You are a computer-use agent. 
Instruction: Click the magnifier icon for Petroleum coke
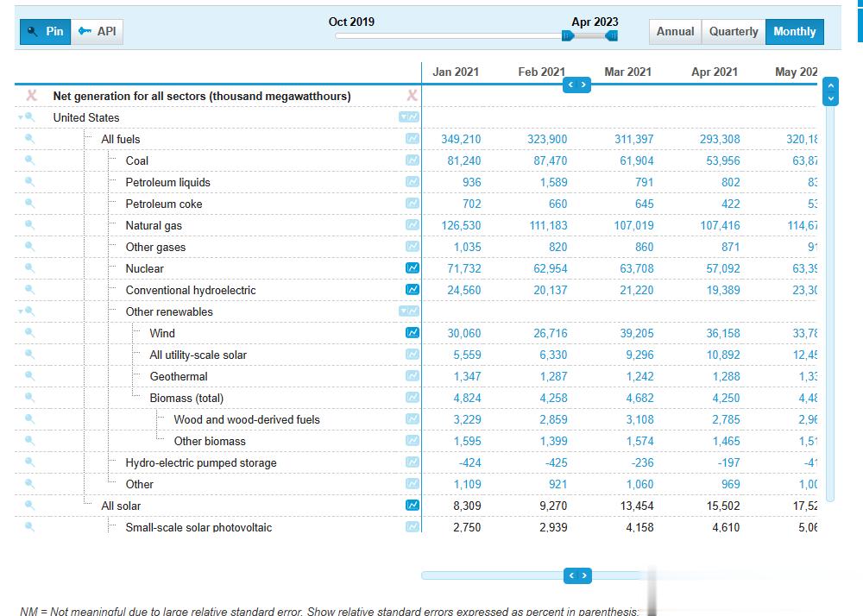tap(29, 204)
